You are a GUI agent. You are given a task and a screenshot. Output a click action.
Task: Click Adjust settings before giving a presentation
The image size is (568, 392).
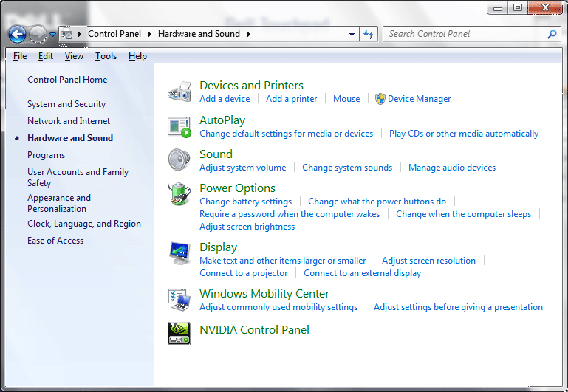click(458, 307)
